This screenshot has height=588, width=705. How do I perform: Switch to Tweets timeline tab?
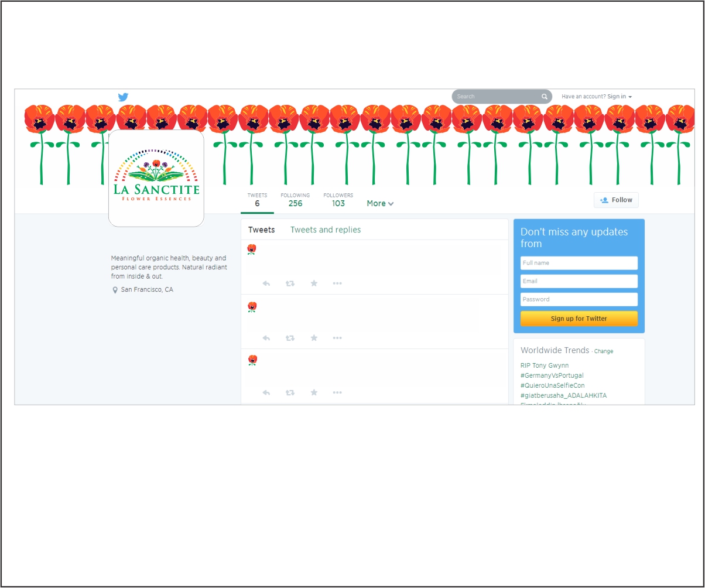coord(261,230)
